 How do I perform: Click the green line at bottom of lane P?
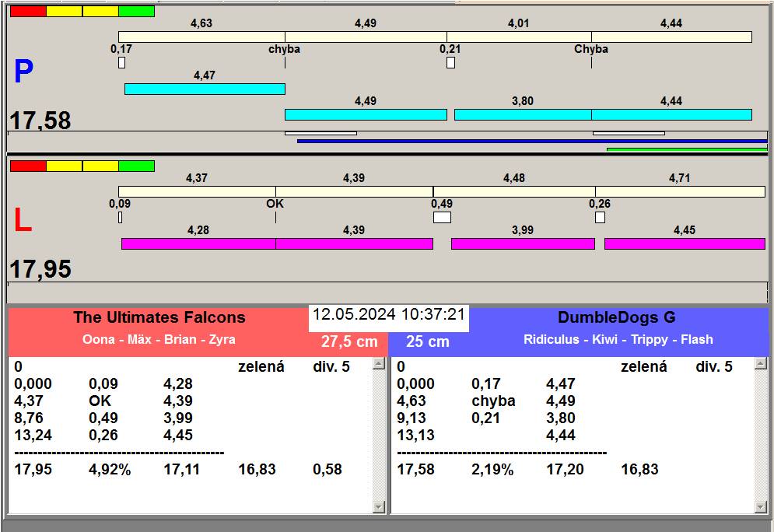[687, 149]
